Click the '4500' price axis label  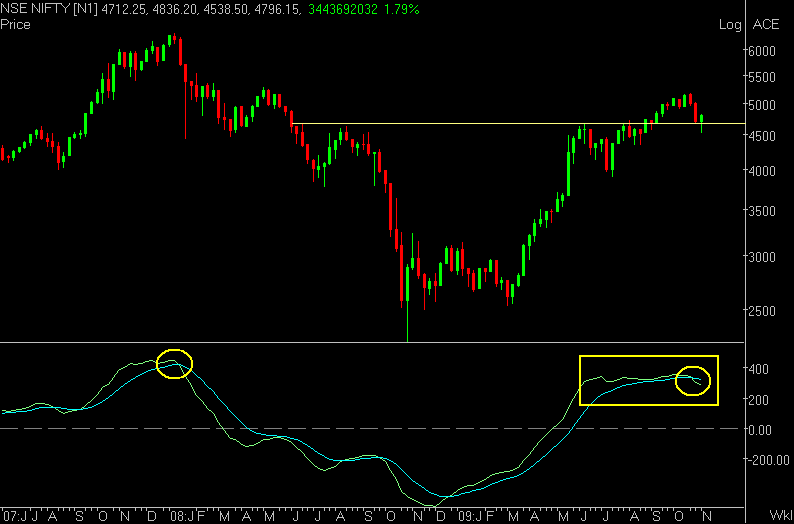pyautogui.click(x=761, y=136)
